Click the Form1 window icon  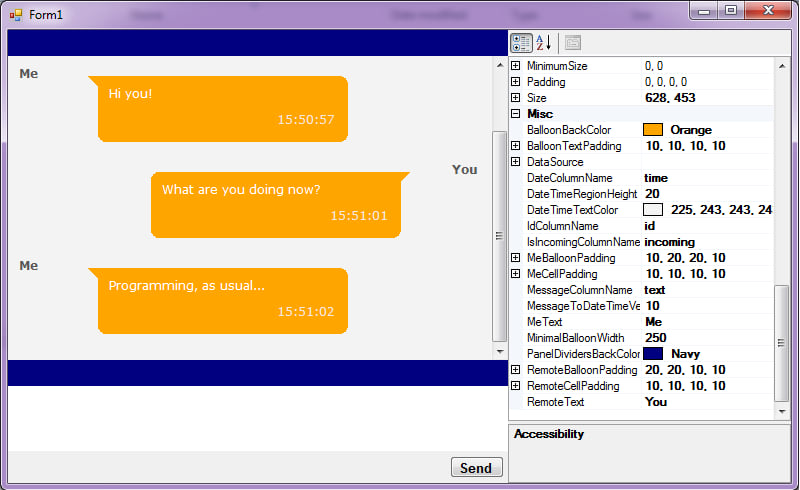(x=16, y=15)
